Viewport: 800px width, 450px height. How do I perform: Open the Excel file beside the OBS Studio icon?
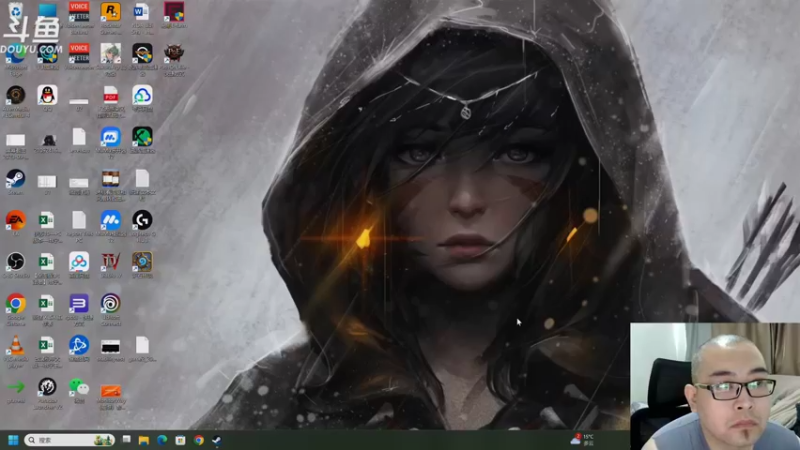point(47,262)
